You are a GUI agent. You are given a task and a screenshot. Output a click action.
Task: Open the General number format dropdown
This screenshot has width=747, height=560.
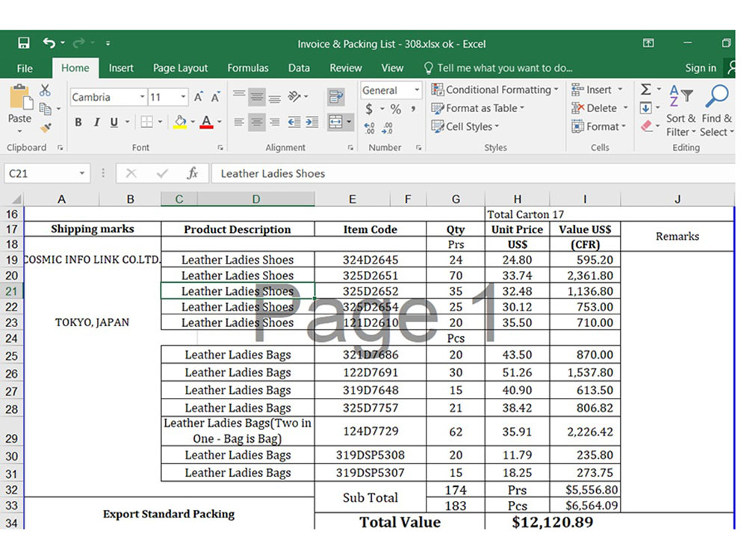(x=417, y=90)
